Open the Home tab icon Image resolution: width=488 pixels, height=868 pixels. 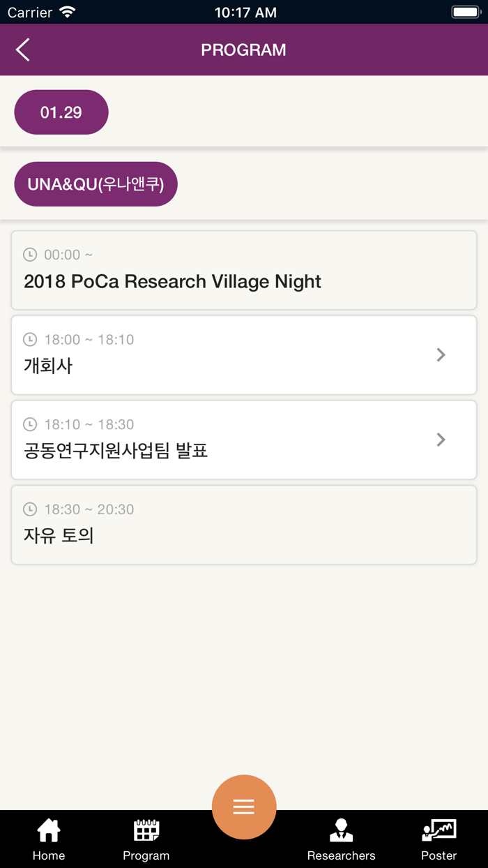[x=48, y=830]
